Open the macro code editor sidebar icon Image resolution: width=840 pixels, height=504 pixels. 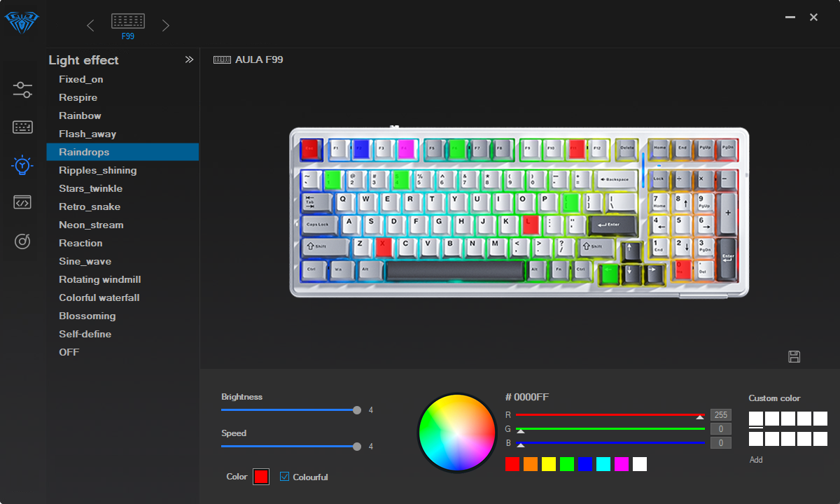(22, 203)
